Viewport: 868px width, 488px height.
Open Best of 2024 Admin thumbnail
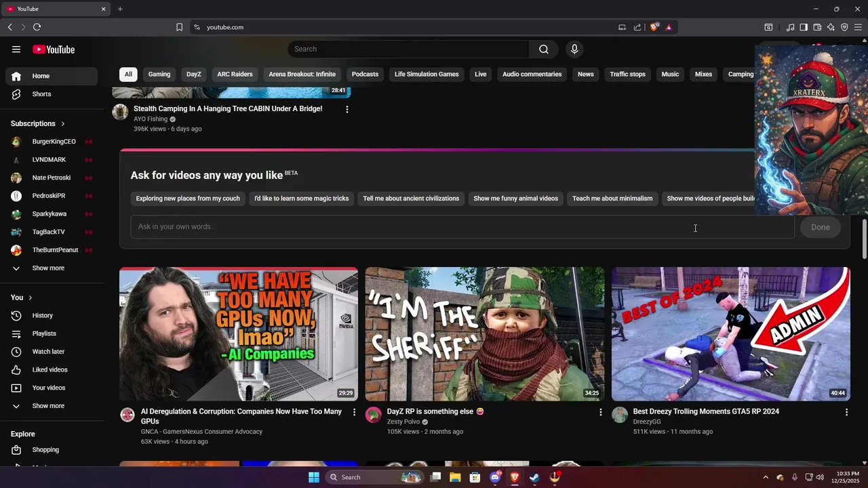click(x=731, y=334)
